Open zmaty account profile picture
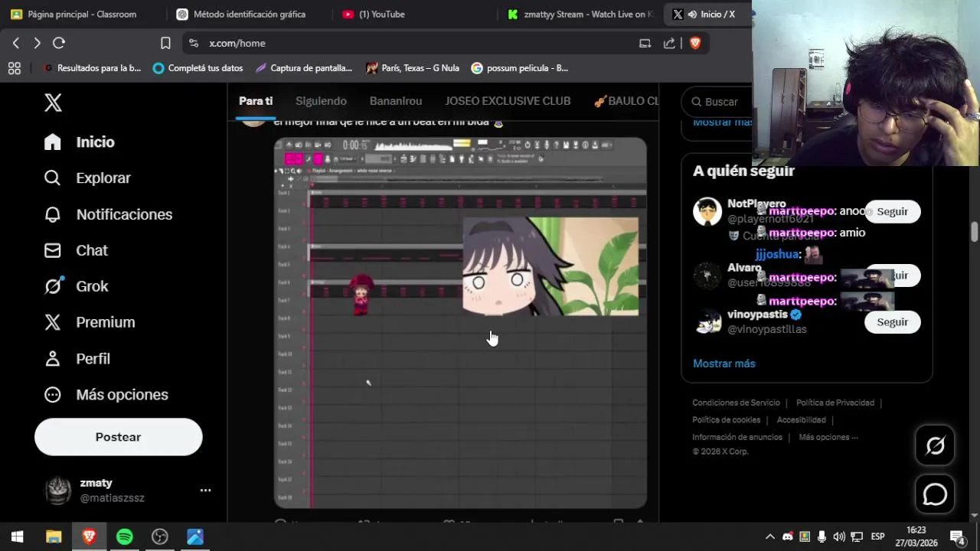This screenshot has height=551, width=980. pyautogui.click(x=58, y=491)
